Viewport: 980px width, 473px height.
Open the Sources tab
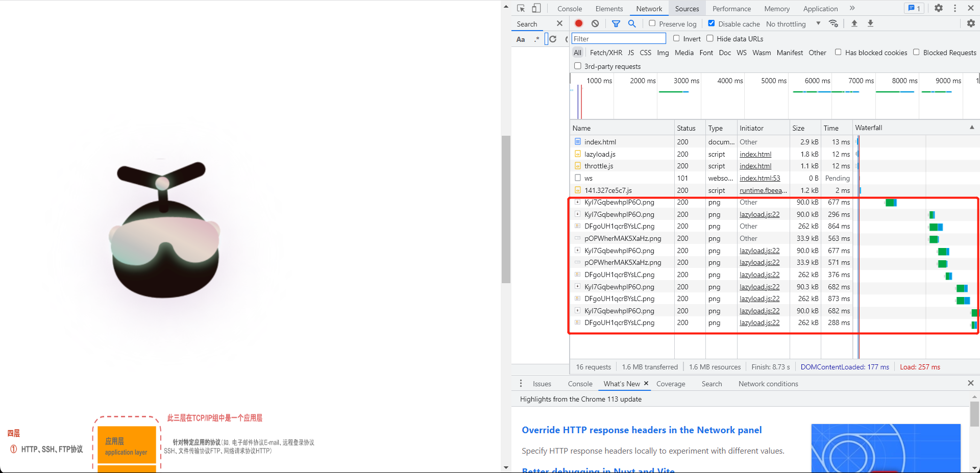(x=687, y=9)
